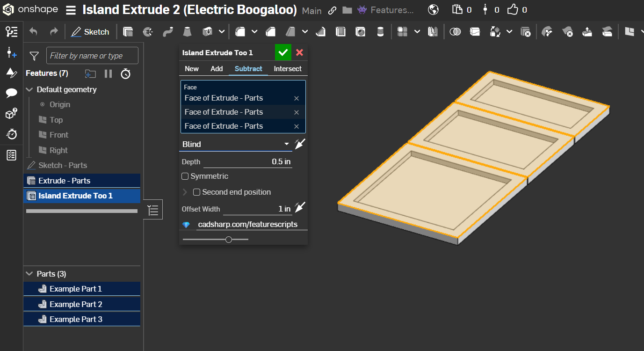
Task: Remove the first Face of Extrude selection
Action: (297, 98)
